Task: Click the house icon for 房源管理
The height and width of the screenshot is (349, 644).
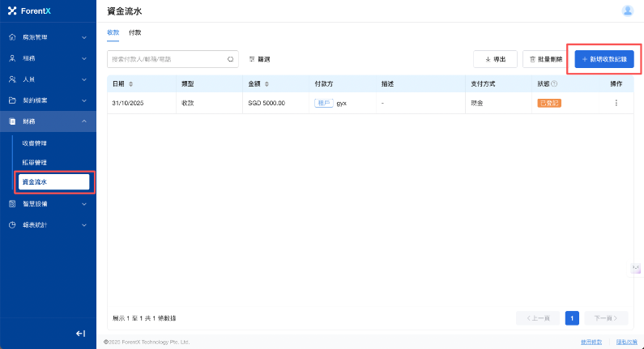Action: (12, 37)
